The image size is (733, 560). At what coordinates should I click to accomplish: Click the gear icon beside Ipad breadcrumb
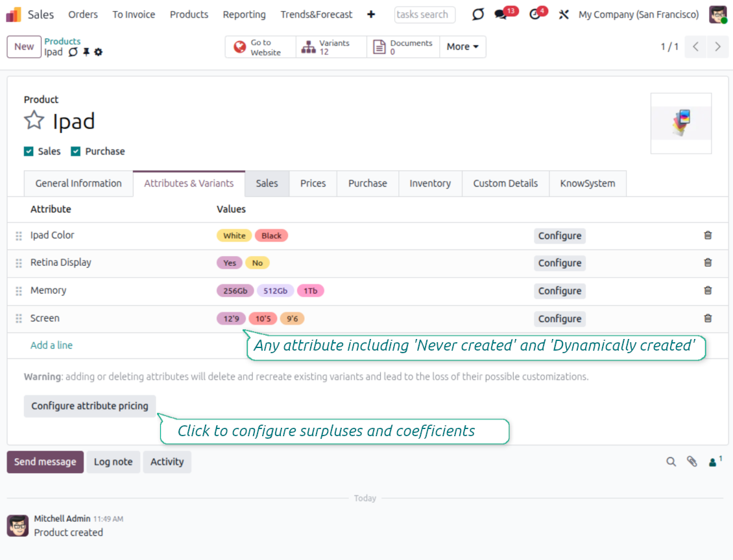99,52
